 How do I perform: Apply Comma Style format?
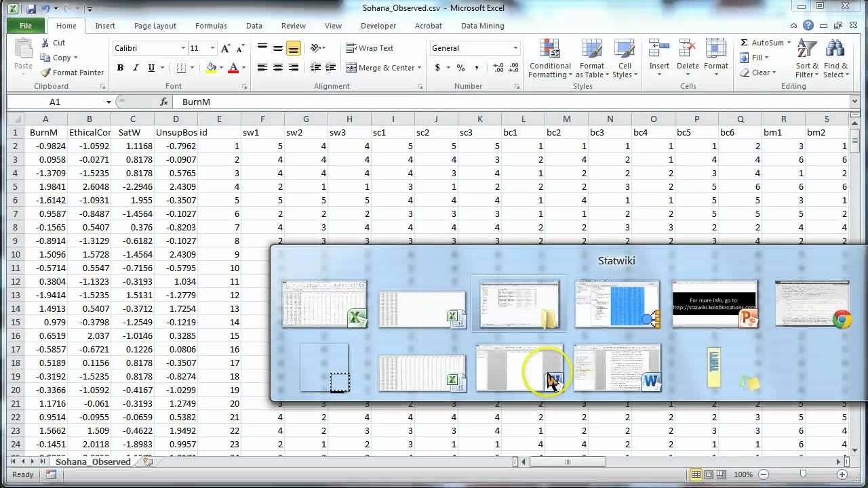click(x=477, y=68)
